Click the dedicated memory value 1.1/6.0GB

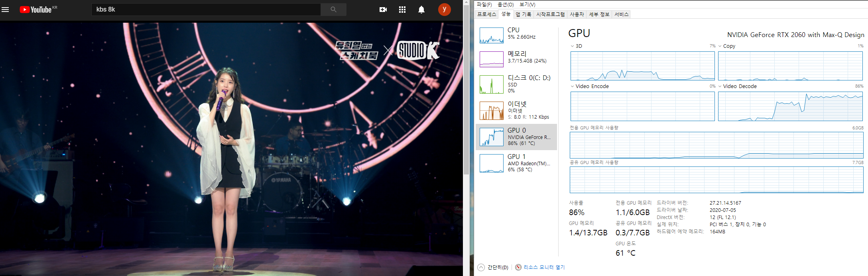point(632,212)
